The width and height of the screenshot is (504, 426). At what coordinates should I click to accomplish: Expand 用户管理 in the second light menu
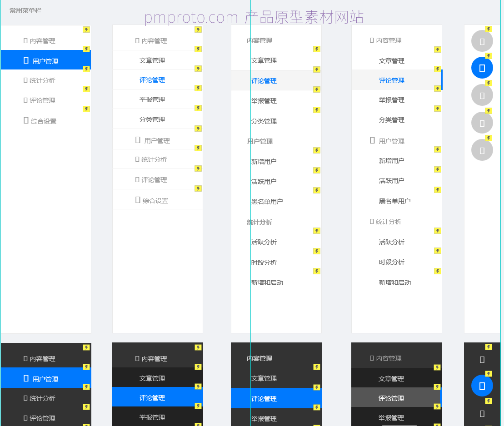[156, 140]
